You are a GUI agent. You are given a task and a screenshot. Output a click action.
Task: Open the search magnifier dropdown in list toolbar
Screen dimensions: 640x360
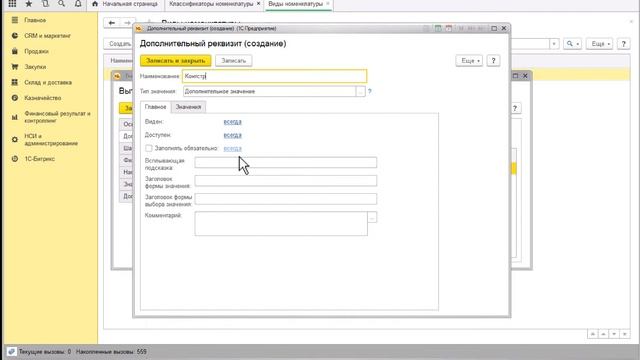pos(572,44)
